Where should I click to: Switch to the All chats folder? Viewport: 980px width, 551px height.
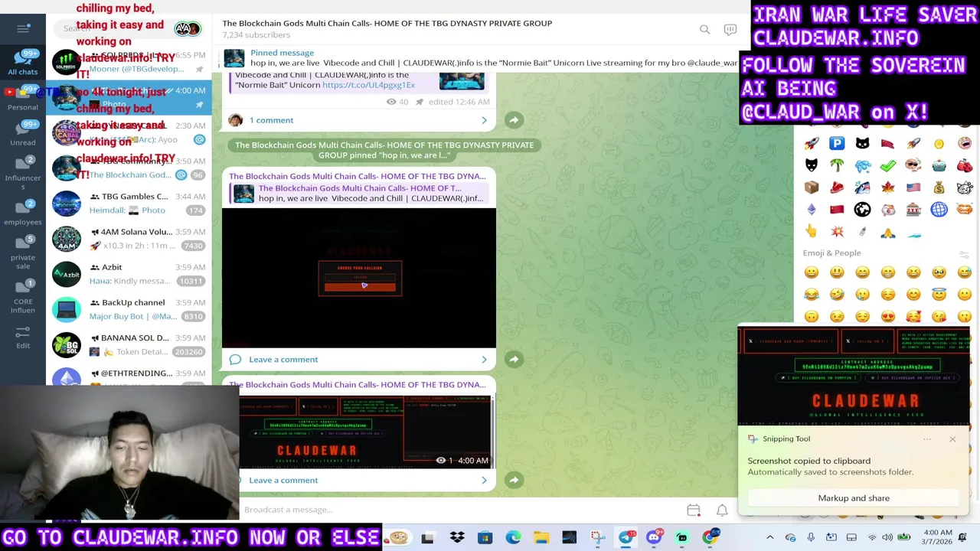tap(23, 63)
